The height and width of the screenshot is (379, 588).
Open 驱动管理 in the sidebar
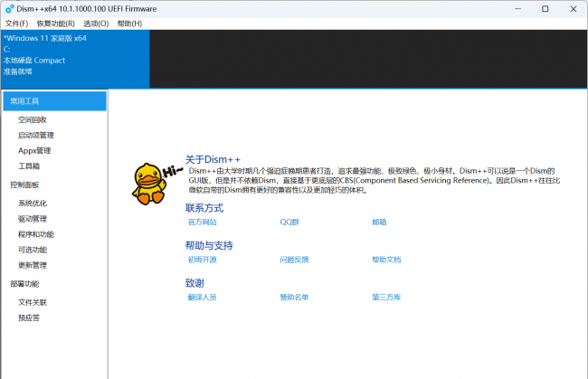pyautogui.click(x=33, y=219)
